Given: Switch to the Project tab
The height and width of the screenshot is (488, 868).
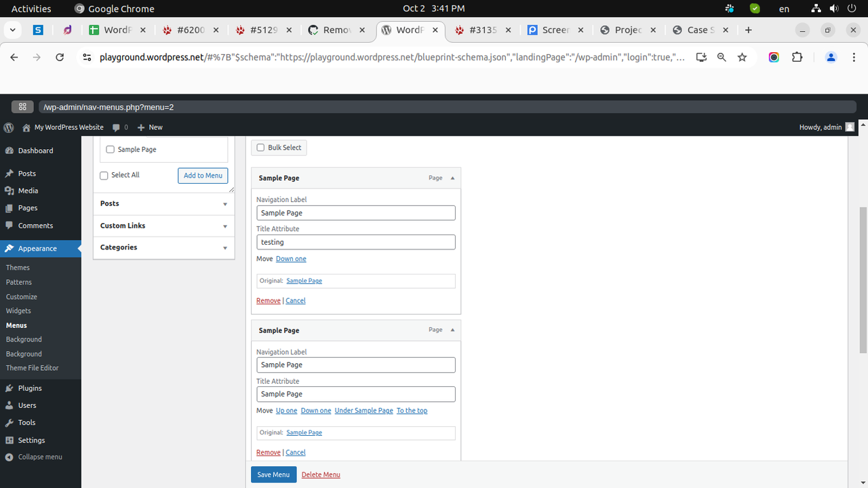Looking at the screenshot, I should point(628,30).
